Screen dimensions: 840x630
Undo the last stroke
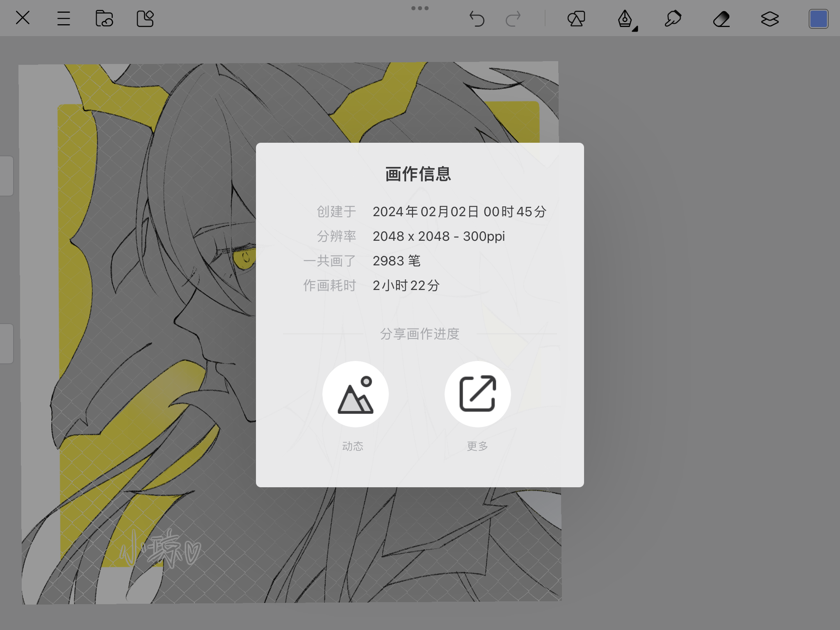pos(477,19)
